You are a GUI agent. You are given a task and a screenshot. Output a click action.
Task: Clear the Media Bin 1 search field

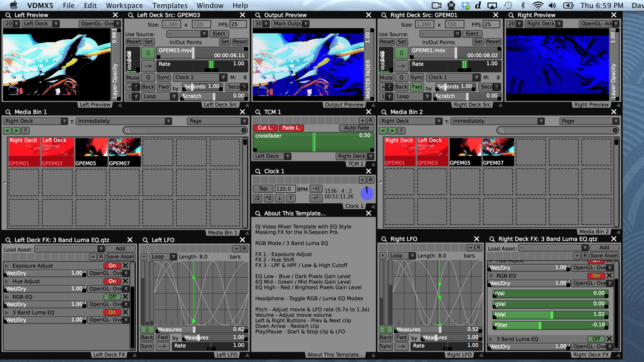[244, 130]
